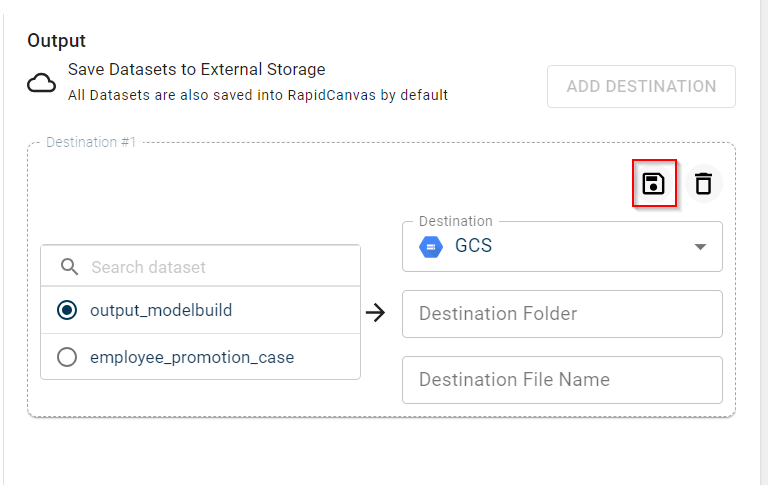This screenshot has height=485, width=768.
Task: Click the save destination floppy disk icon
Action: 654,183
